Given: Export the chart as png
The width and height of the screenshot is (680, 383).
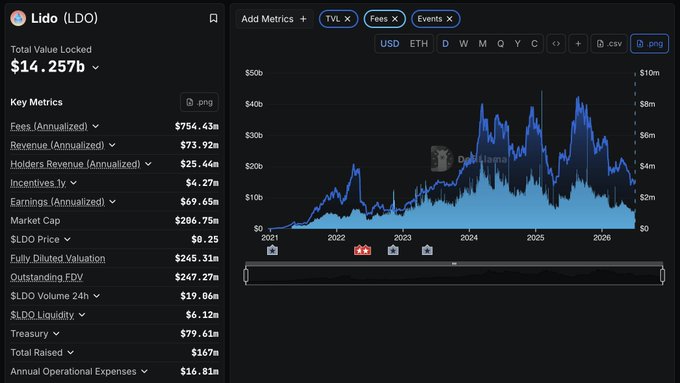Looking at the screenshot, I should pos(649,44).
